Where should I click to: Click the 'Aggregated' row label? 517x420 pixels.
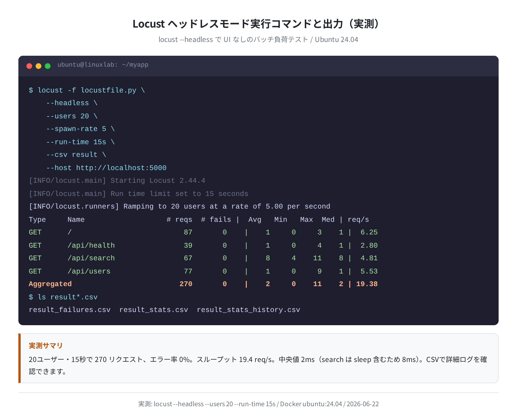[50, 284]
